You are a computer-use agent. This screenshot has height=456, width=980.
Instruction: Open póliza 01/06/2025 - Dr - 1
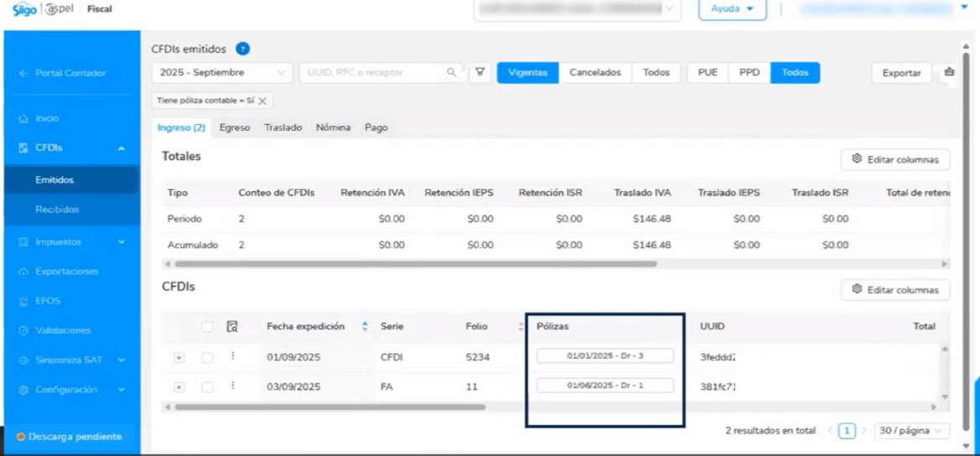(x=605, y=386)
